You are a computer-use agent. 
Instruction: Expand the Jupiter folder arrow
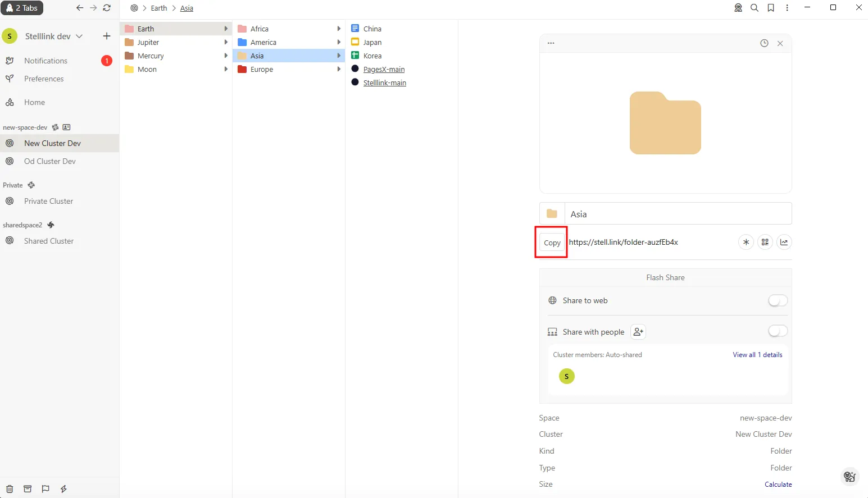(x=226, y=42)
